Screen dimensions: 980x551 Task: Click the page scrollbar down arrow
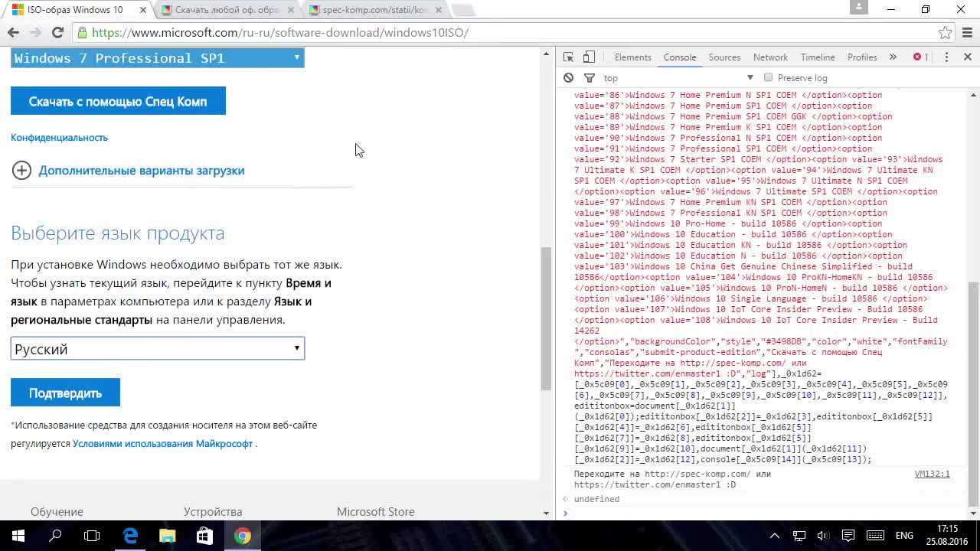[546, 513]
